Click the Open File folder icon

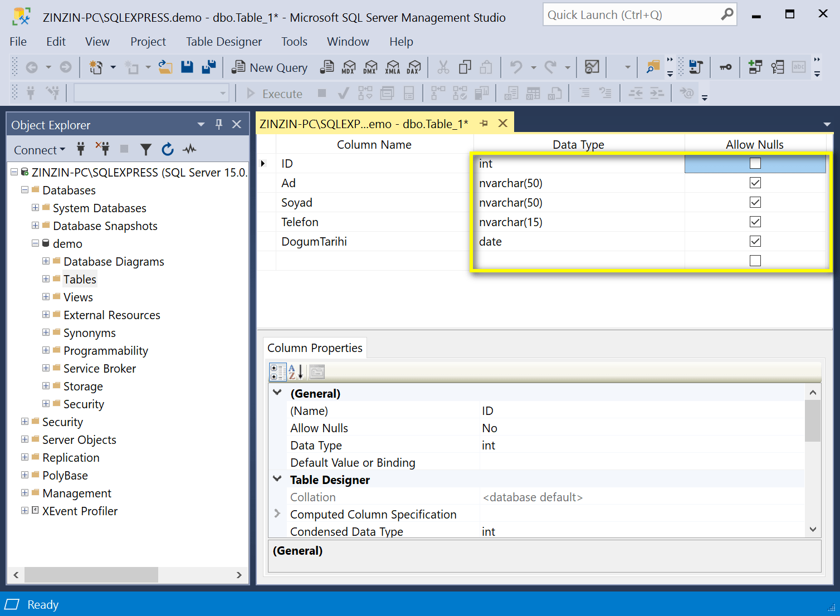[x=165, y=67]
